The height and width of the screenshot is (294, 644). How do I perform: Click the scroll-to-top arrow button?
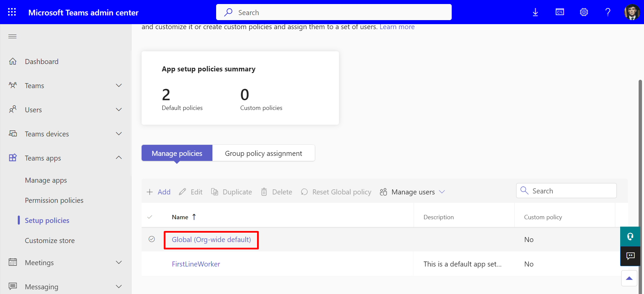tap(629, 278)
